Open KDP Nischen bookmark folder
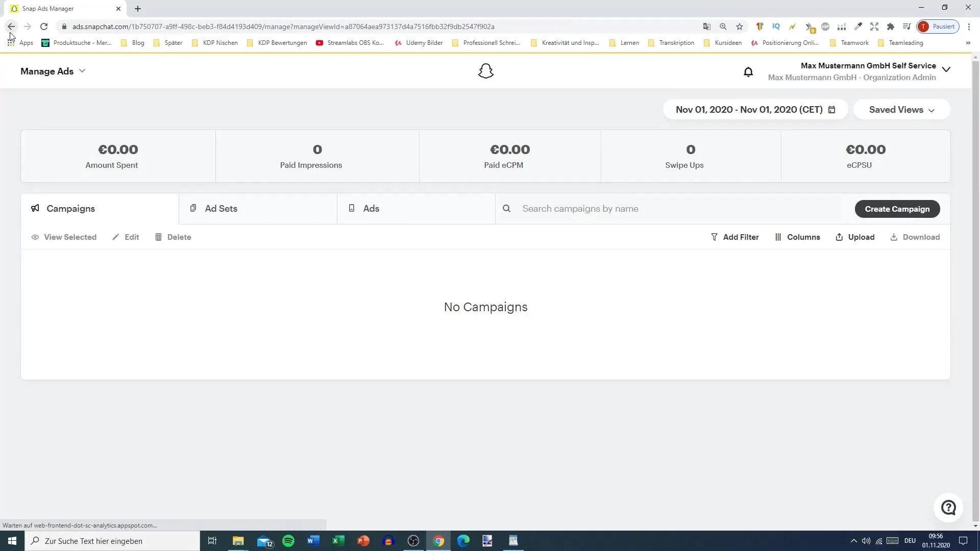 click(214, 43)
